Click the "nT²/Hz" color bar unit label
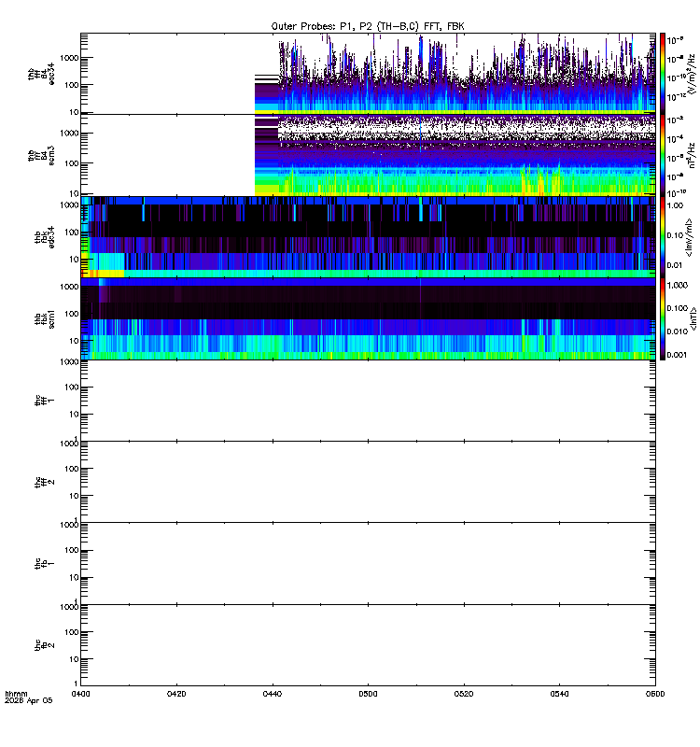The width and height of the screenshot is (700, 747). (x=692, y=155)
